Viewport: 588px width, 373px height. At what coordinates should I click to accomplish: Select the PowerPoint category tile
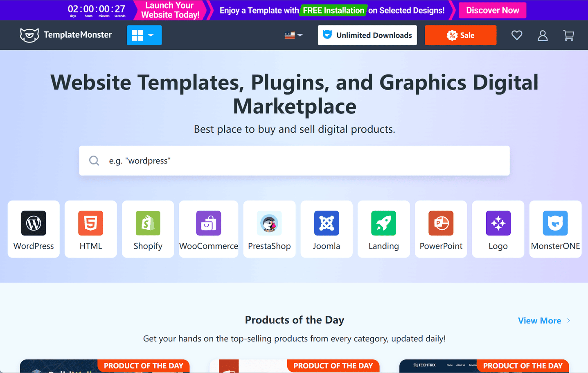(x=441, y=229)
